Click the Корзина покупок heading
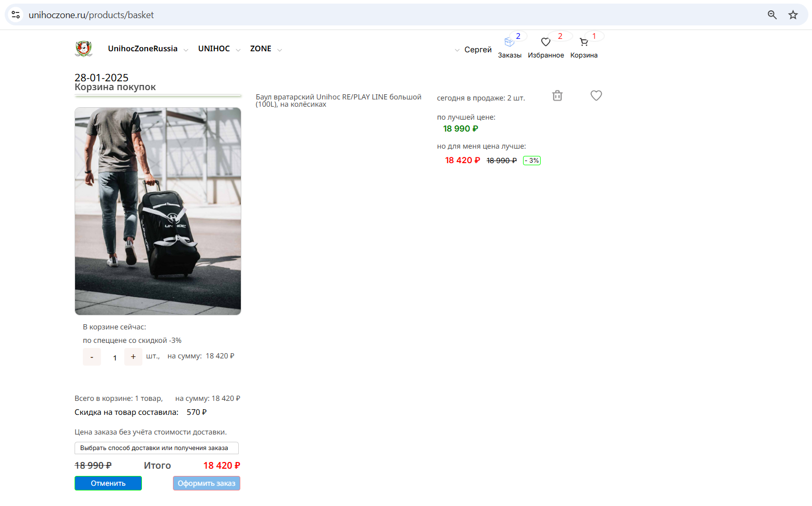This screenshot has height=506, width=812. pyautogui.click(x=115, y=87)
